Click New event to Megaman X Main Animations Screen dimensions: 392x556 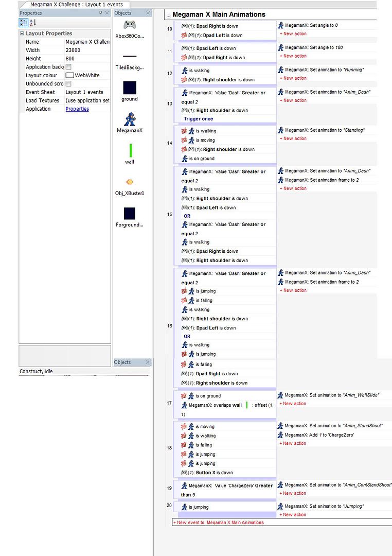[218, 523]
